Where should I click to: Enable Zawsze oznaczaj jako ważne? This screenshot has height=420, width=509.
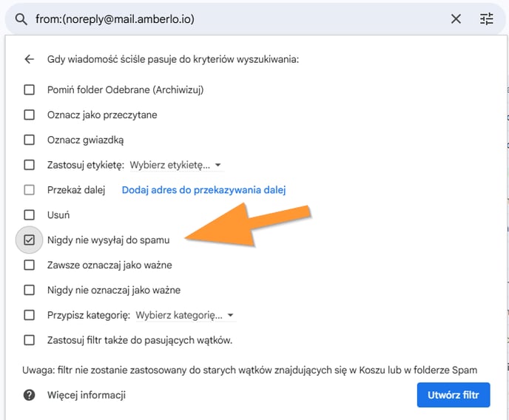(x=29, y=265)
